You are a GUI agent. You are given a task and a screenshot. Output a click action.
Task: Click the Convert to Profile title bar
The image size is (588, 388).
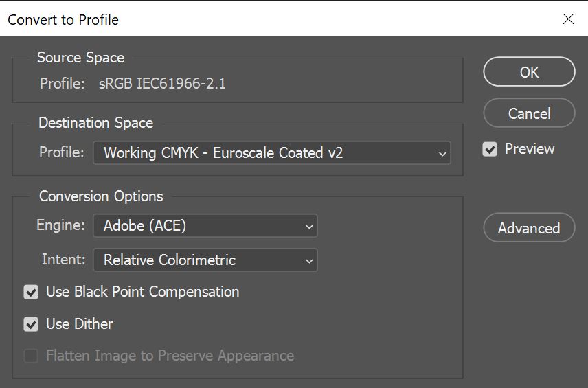pos(275,19)
